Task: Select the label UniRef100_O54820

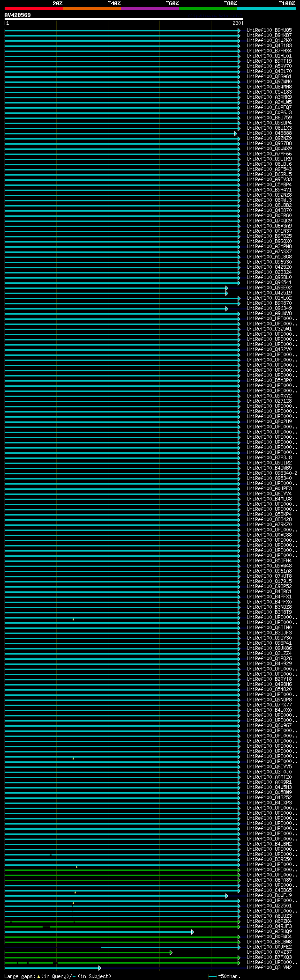Action: click(269, 690)
